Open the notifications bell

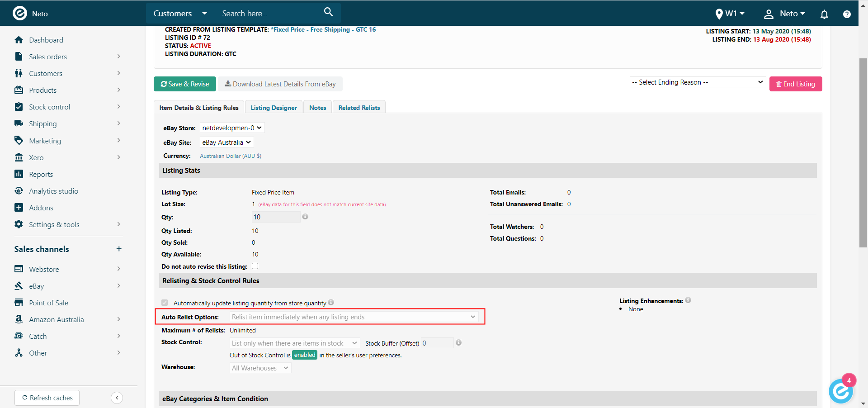pyautogui.click(x=824, y=14)
